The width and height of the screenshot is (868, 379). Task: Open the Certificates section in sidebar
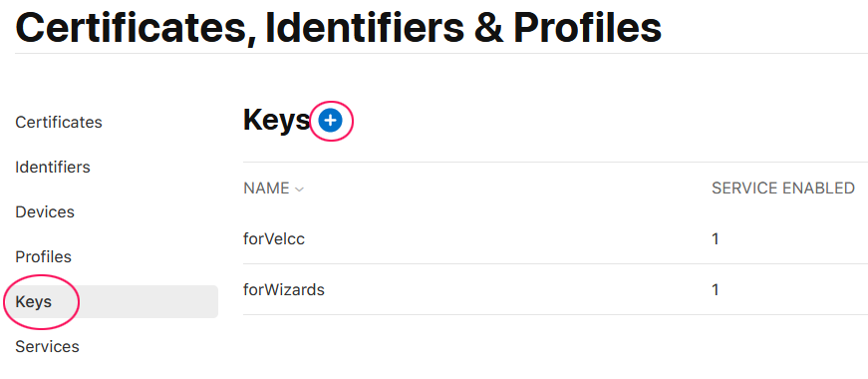click(59, 122)
